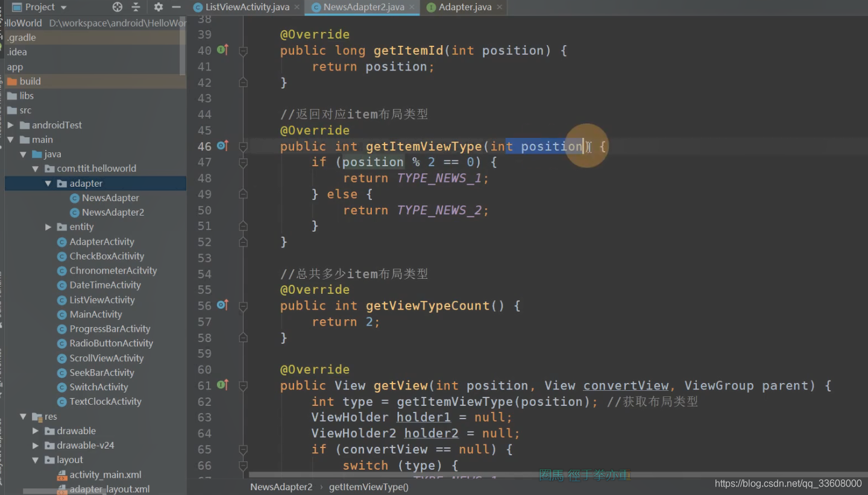This screenshot has width=868, height=495.
Task: Click convertView parameter on line 61
Action: (626, 385)
